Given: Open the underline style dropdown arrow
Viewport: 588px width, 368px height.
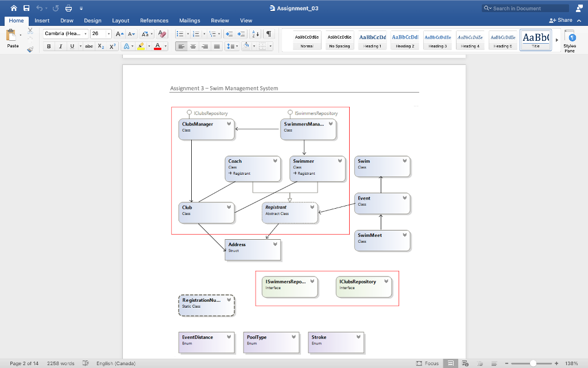Looking at the screenshot, I should (80, 47).
